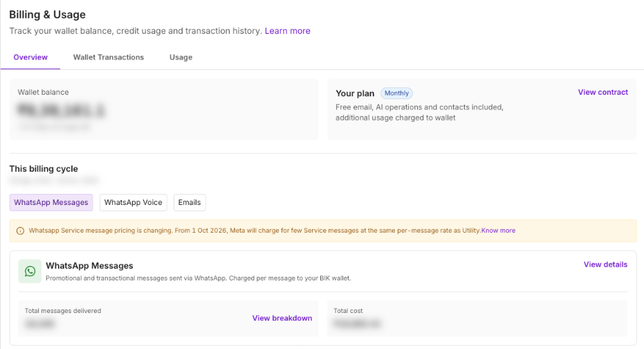644x349 pixels.
Task: Click the plan description text about free email
Action: pos(419,112)
